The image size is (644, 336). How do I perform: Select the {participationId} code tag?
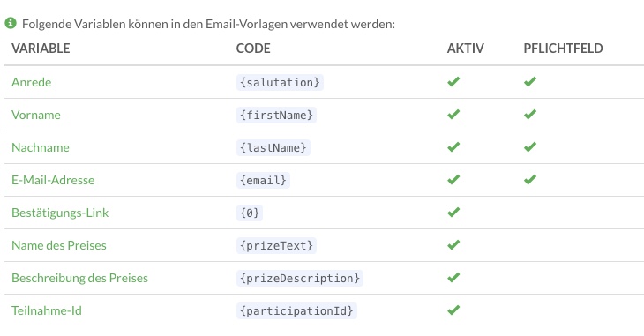tap(296, 310)
